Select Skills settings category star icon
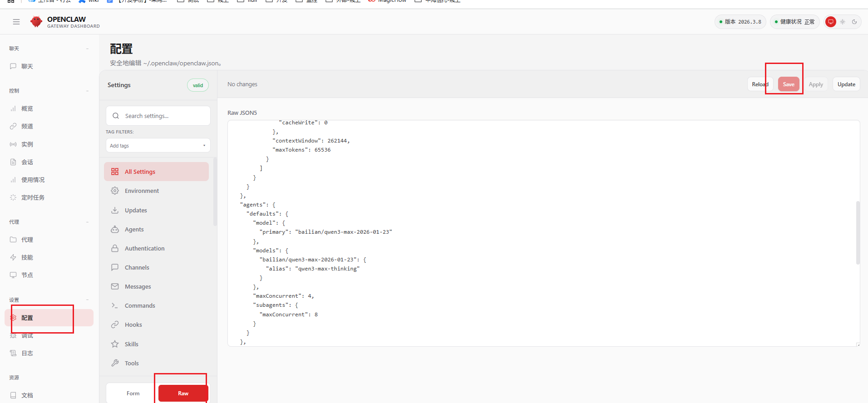Viewport: 868px width, 403px height. pyautogui.click(x=115, y=344)
